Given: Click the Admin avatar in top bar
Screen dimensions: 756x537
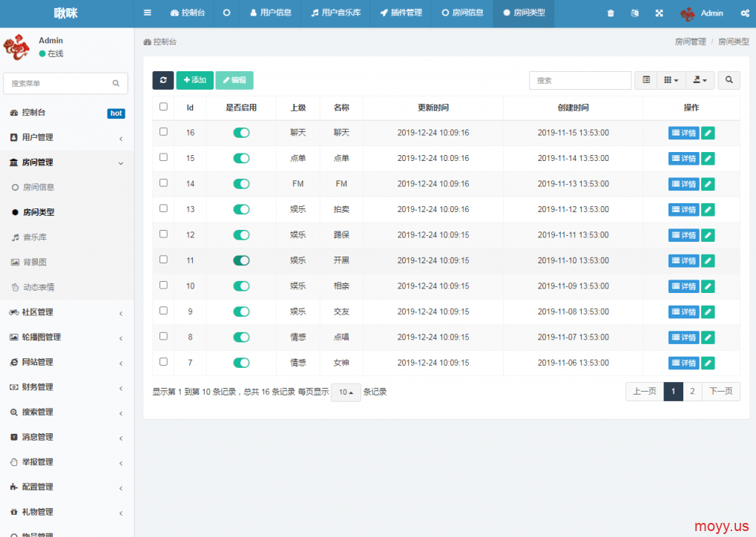Looking at the screenshot, I should (x=688, y=13).
